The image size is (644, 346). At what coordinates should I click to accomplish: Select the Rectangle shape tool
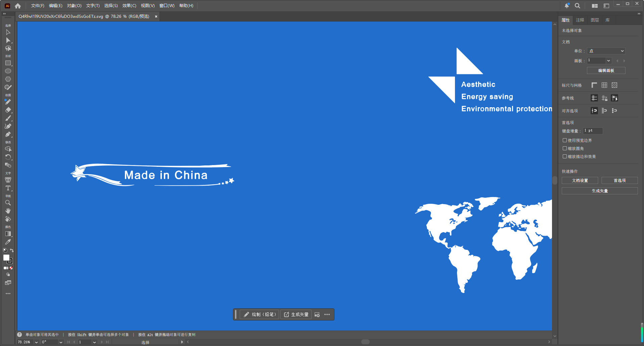8,63
